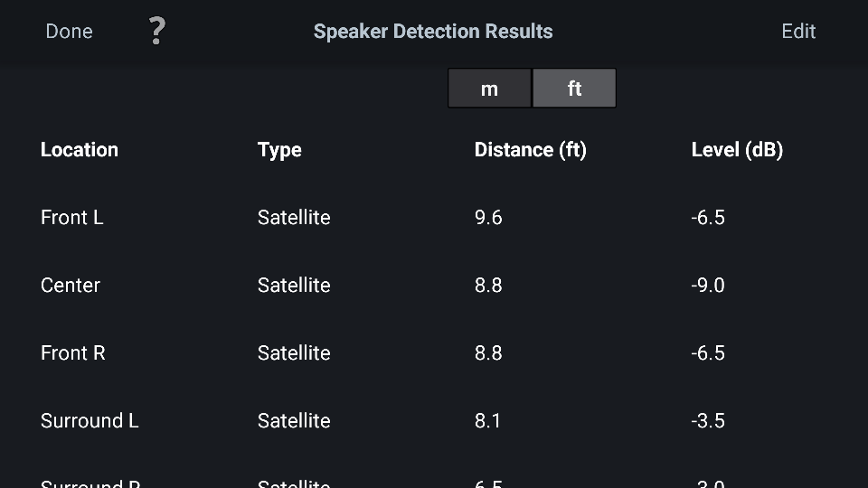Click the Level (dB) column header
The width and height of the screenshot is (868, 488).
coord(738,150)
